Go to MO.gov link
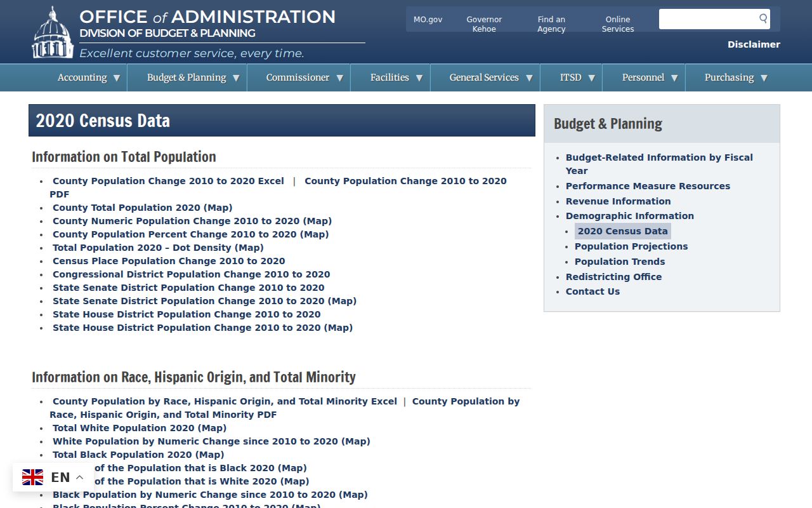812x508 pixels. (x=428, y=20)
